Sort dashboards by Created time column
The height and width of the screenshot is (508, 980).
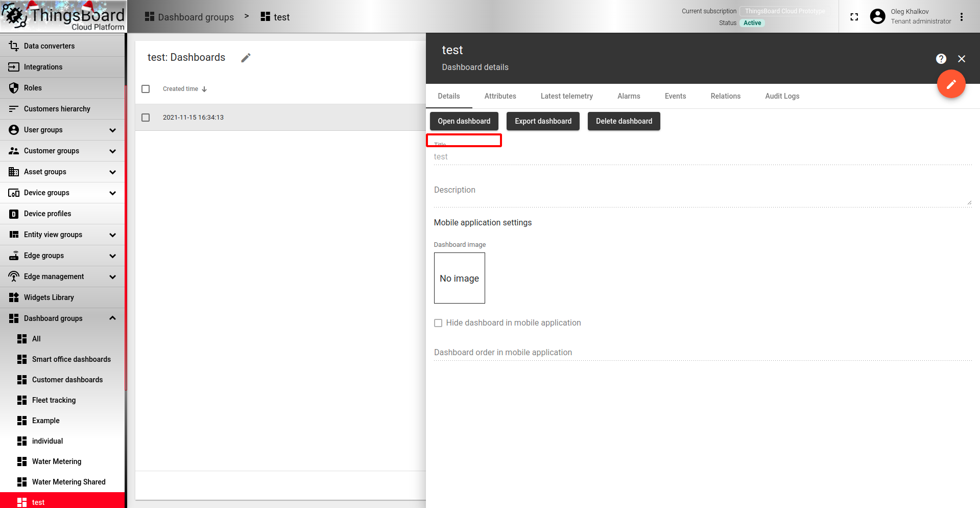click(180, 88)
